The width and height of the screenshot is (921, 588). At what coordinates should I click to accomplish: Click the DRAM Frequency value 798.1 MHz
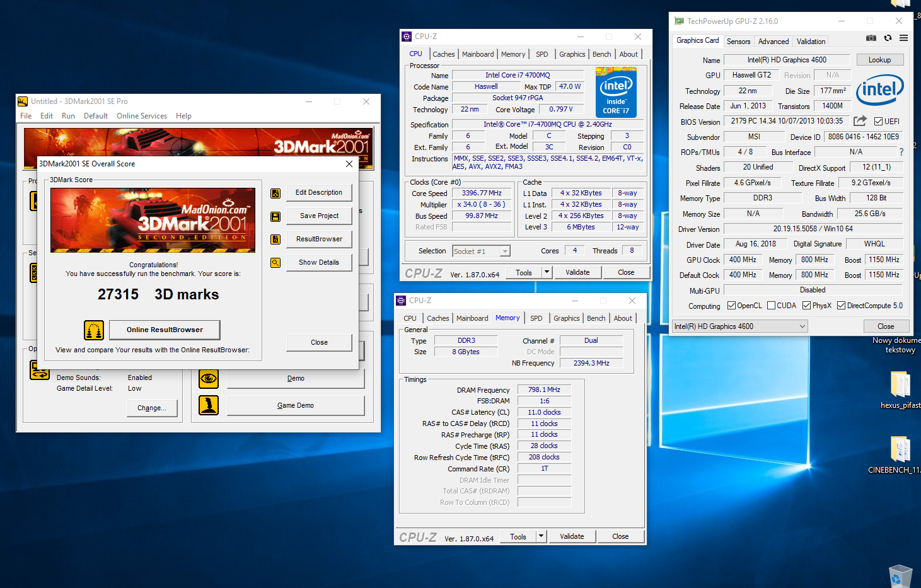coord(544,389)
